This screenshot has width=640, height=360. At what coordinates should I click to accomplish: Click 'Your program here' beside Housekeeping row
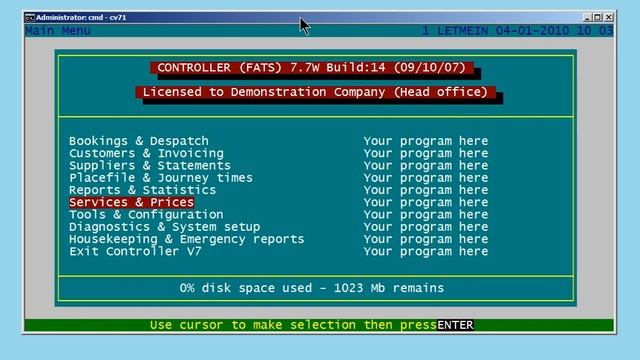click(426, 239)
